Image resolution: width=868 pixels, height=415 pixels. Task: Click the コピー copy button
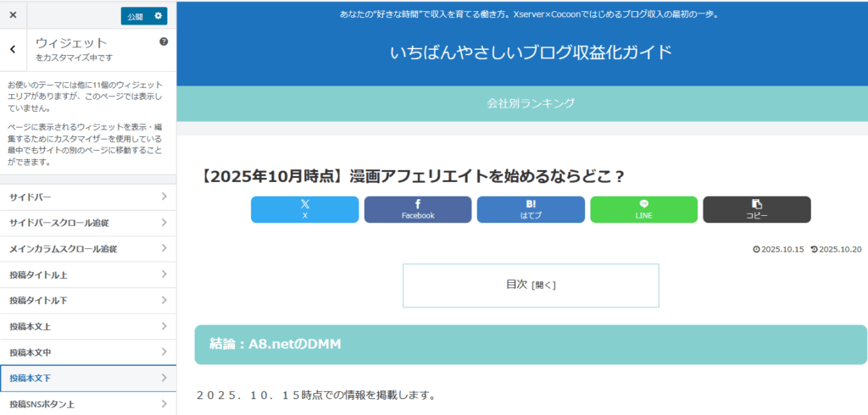point(756,209)
